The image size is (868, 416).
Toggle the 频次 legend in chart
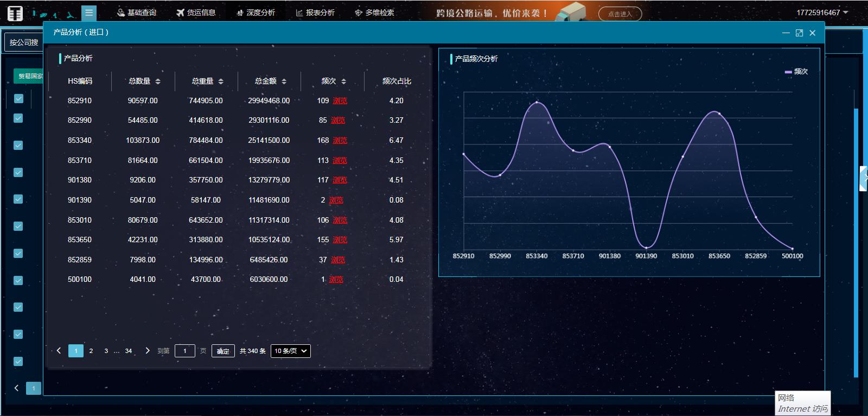pos(796,72)
